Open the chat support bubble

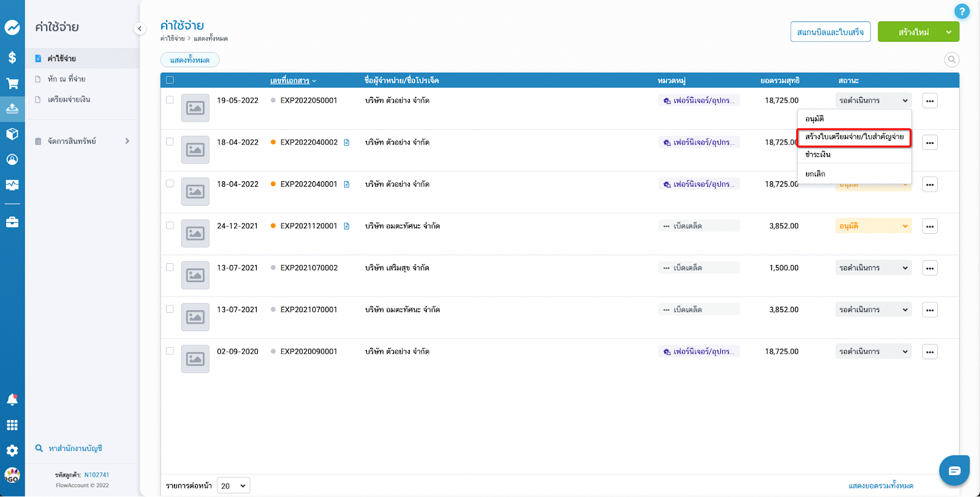point(954,470)
